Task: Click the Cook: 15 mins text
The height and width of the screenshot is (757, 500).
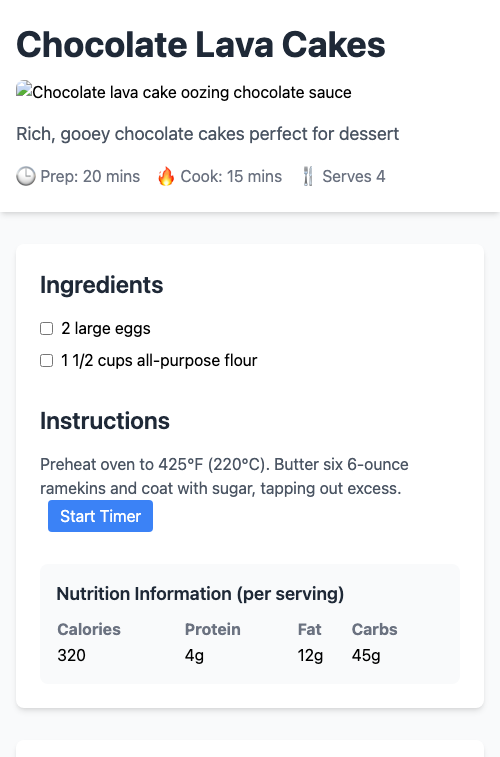Action: [x=231, y=177]
